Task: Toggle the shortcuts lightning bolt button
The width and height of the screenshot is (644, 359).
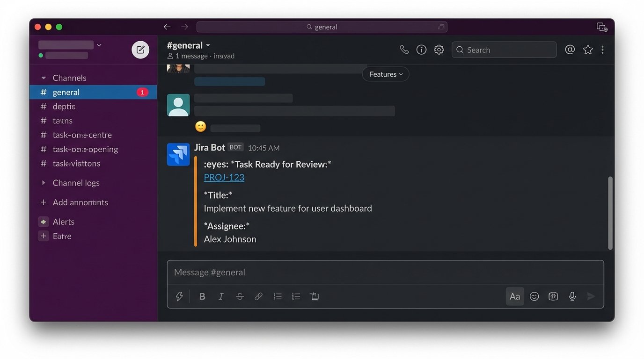Action: pyautogui.click(x=179, y=296)
